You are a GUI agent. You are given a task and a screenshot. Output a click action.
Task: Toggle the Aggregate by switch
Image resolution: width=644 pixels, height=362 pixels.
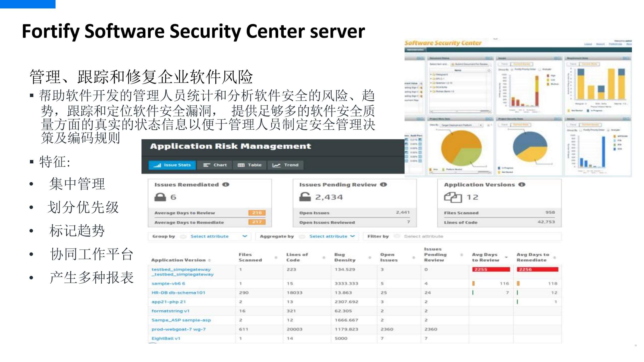point(302,236)
